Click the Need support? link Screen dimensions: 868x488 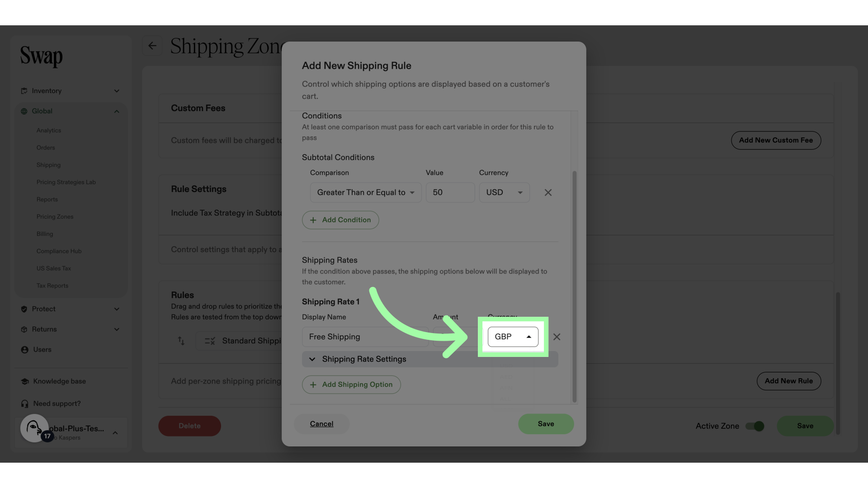[57, 404]
